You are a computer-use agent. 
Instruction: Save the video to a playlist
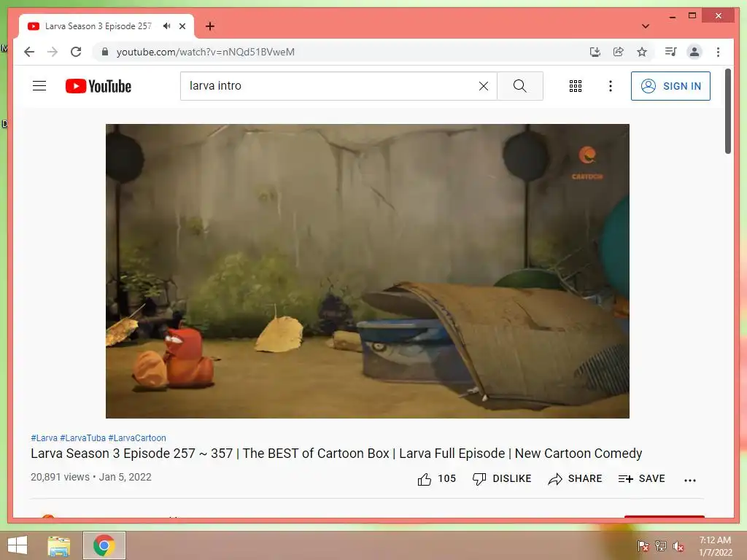[641, 478]
